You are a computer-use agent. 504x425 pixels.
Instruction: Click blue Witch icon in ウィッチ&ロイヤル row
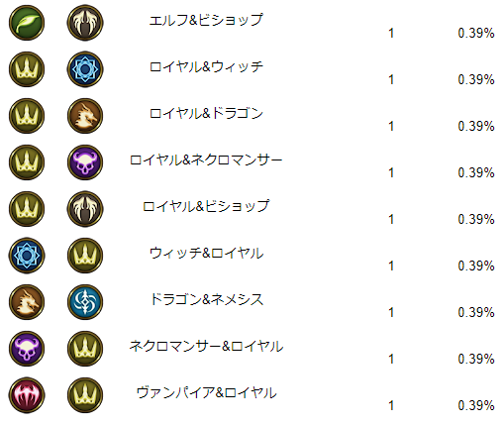pos(27,256)
